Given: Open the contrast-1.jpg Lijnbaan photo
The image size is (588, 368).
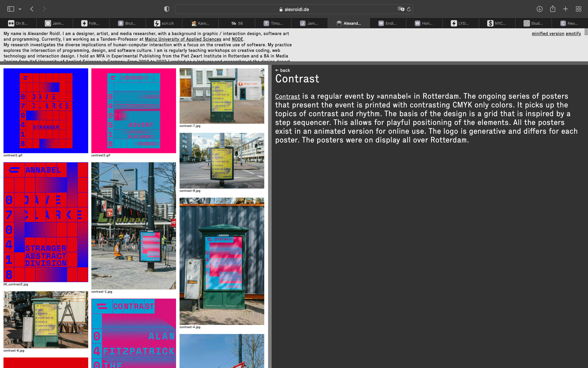Looking at the screenshot, I should coord(134,226).
